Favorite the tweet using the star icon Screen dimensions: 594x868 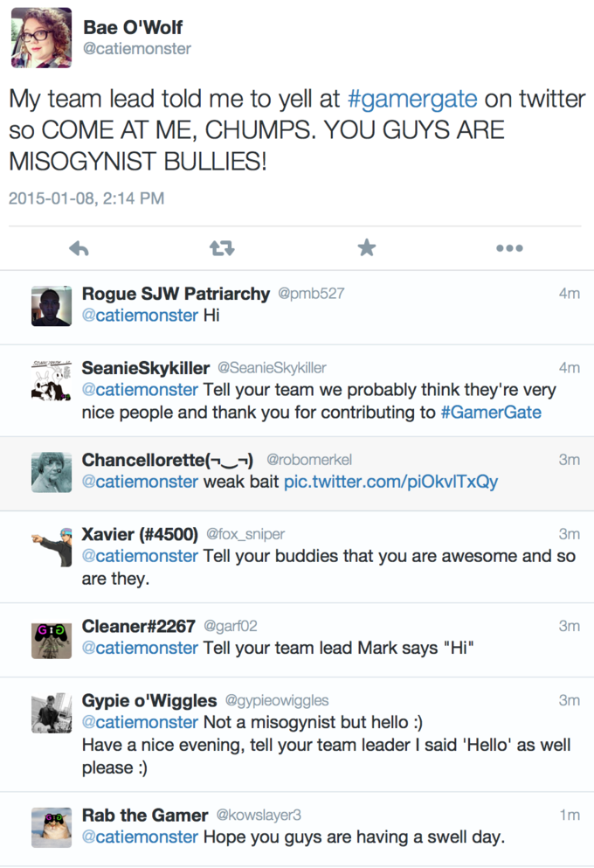(x=366, y=247)
